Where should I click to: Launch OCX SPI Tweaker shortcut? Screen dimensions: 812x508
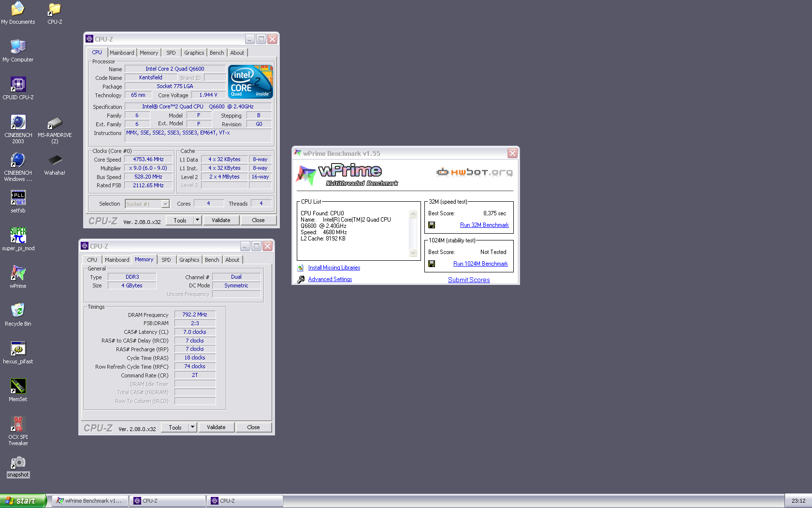click(18, 431)
